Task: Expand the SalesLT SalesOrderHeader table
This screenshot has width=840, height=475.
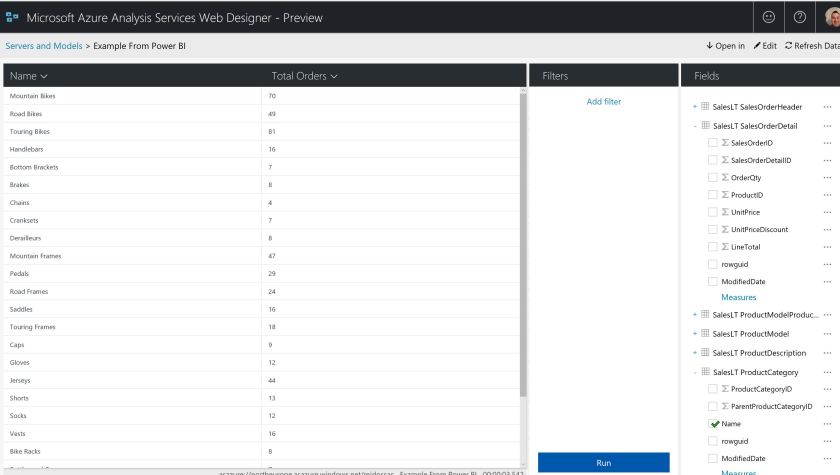Action: pos(695,107)
